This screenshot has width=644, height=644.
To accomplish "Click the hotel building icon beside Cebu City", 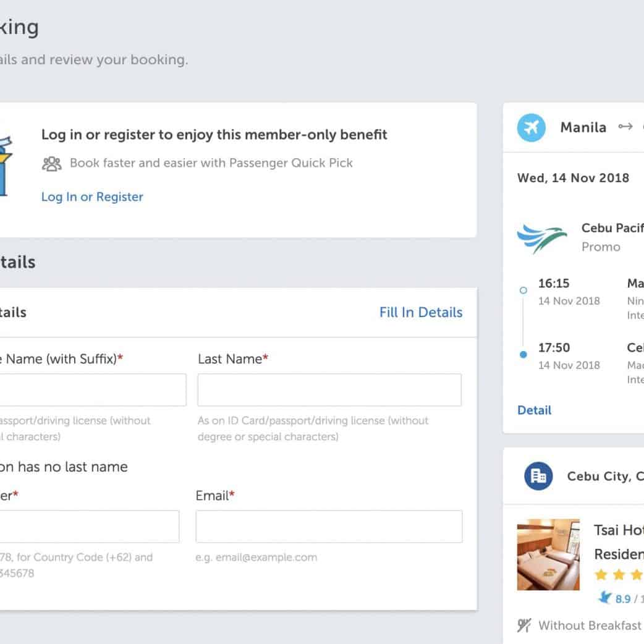I will pyautogui.click(x=538, y=476).
